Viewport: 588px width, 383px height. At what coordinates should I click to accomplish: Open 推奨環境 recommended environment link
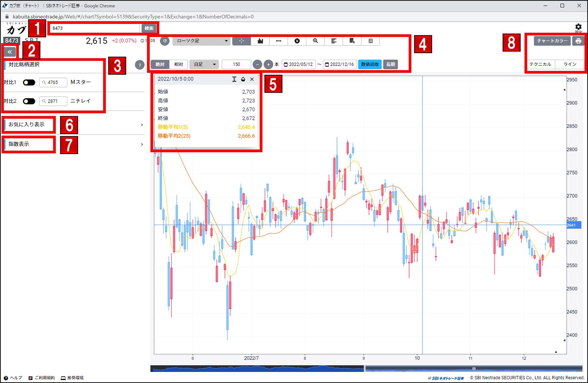(x=72, y=378)
